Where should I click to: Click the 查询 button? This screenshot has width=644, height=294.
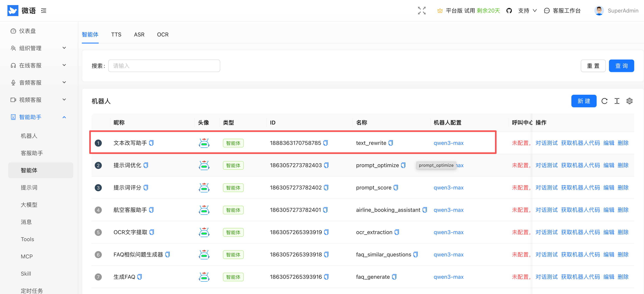coord(621,66)
